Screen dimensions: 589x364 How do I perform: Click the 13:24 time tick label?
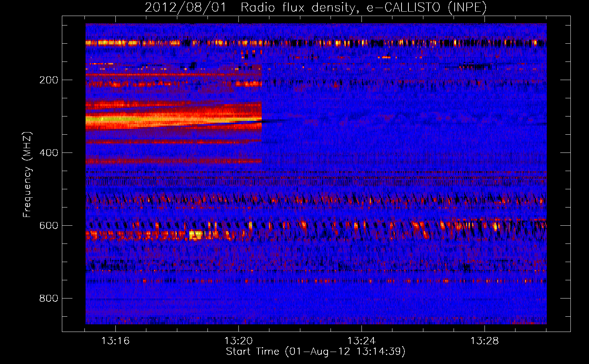361,341
